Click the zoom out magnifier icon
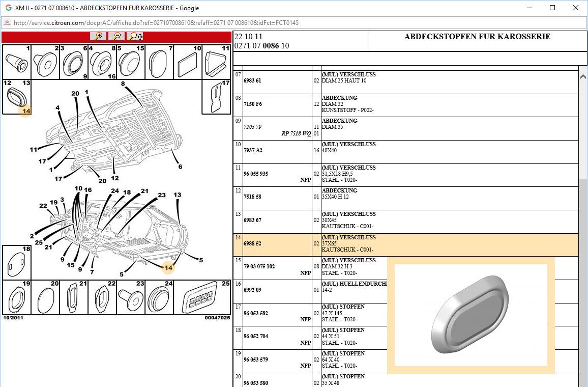The width and height of the screenshot is (588, 387). (x=116, y=37)
